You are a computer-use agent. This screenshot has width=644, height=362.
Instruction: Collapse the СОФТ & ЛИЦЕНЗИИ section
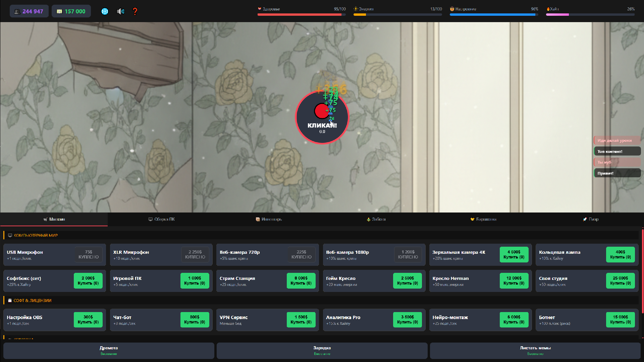pos(32,300)
